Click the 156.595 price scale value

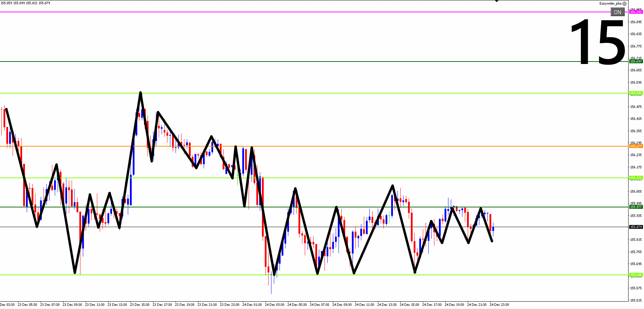(636, 83)
